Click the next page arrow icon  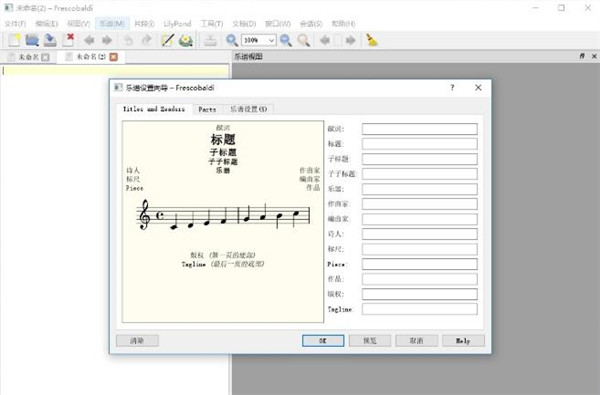click(351, 40)
